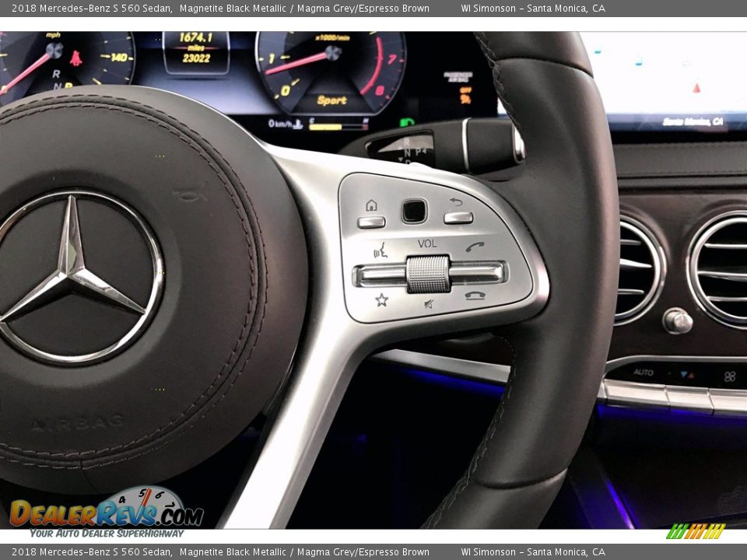Open the DealerRevs.com logo link
This screenshot has height=560, width=747.
pos(107,512)
